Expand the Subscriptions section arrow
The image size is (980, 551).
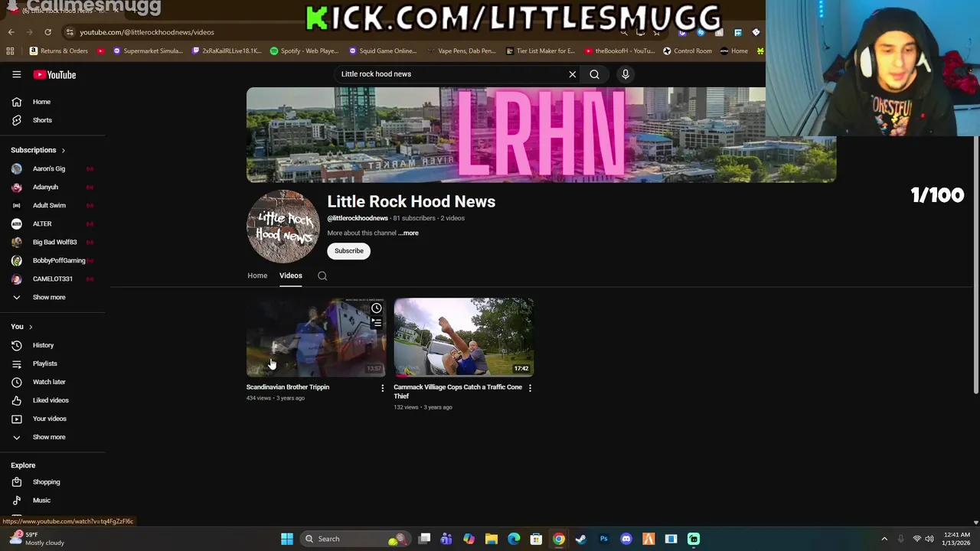[63, 150]
